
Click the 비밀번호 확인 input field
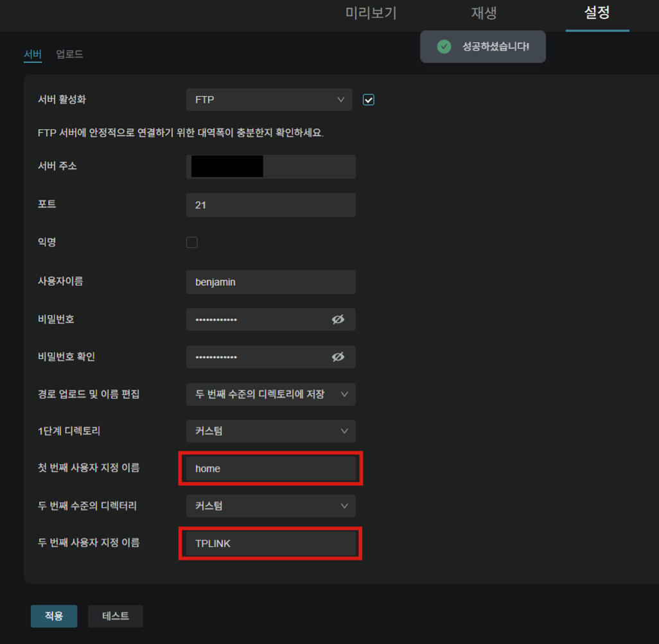270,356
